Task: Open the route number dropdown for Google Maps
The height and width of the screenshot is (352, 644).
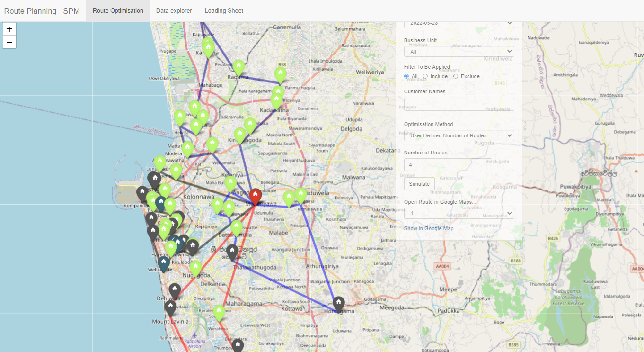Action: 459,213
